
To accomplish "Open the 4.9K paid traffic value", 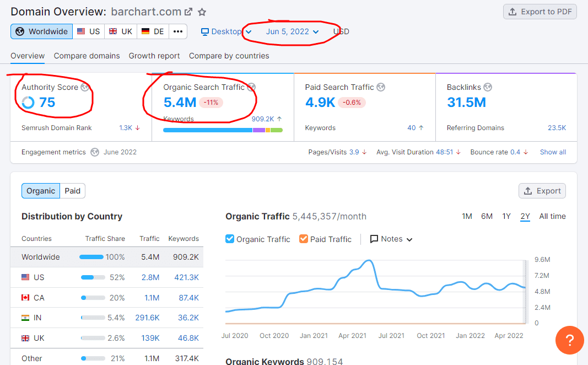I will pos(320,103).
